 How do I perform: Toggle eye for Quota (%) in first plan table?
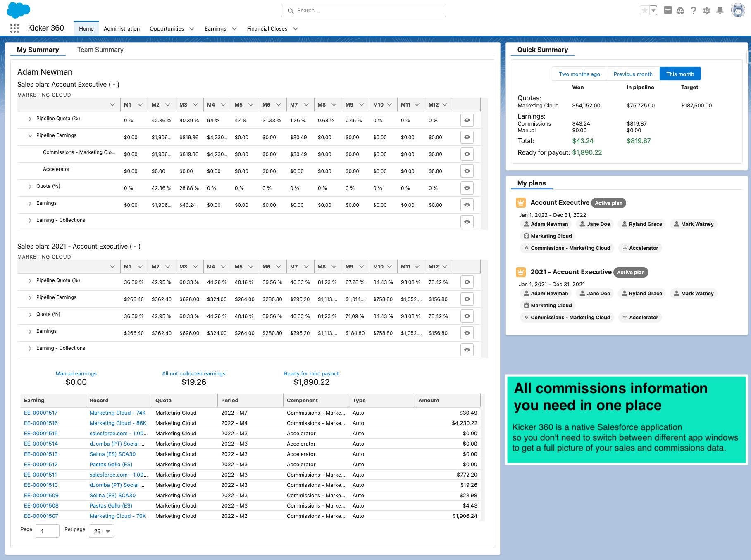(x=467, y=188)
